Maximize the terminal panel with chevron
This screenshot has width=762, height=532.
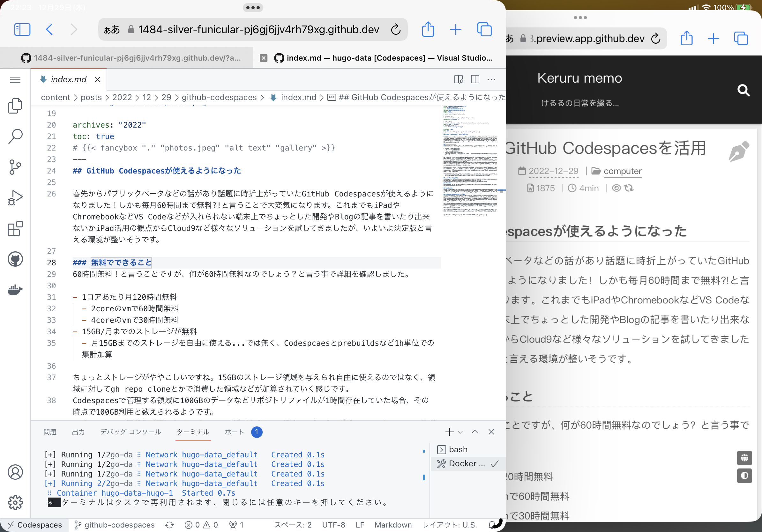click(474, 432)
